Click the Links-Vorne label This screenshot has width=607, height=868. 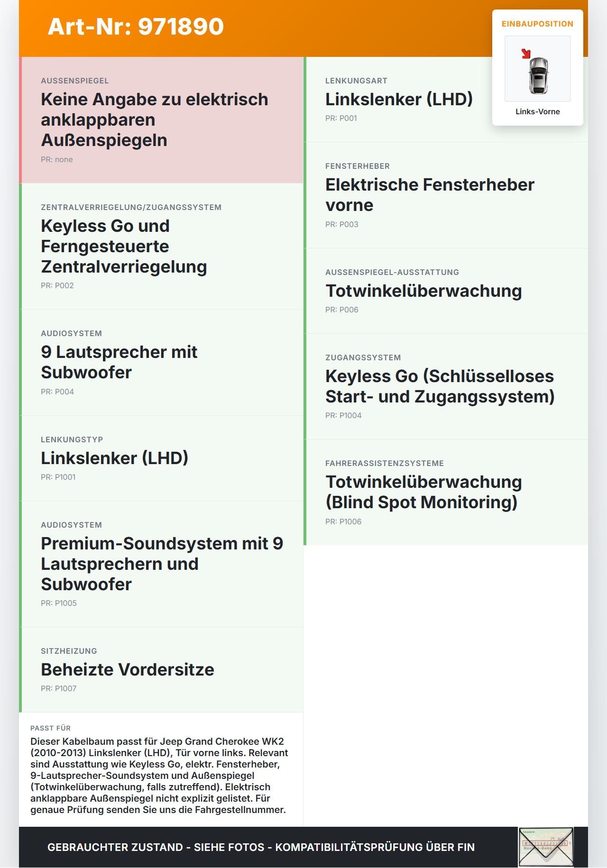click(x=538, y=111)
